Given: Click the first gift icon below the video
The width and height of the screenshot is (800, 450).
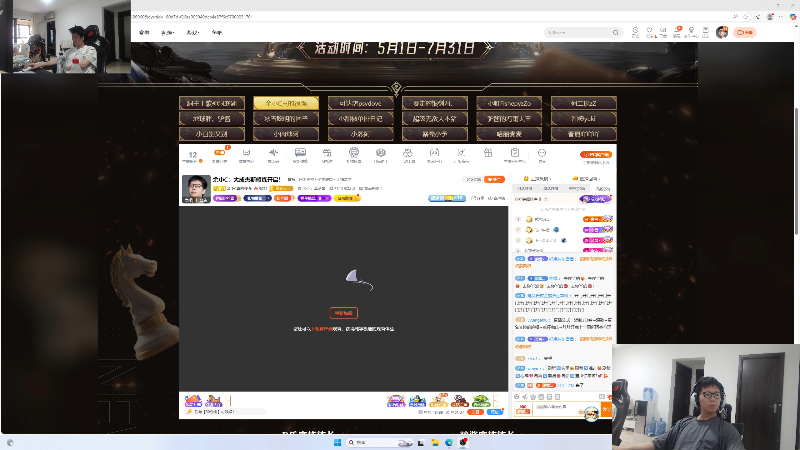Looking at the screenshot, I should tap(193, 401).
